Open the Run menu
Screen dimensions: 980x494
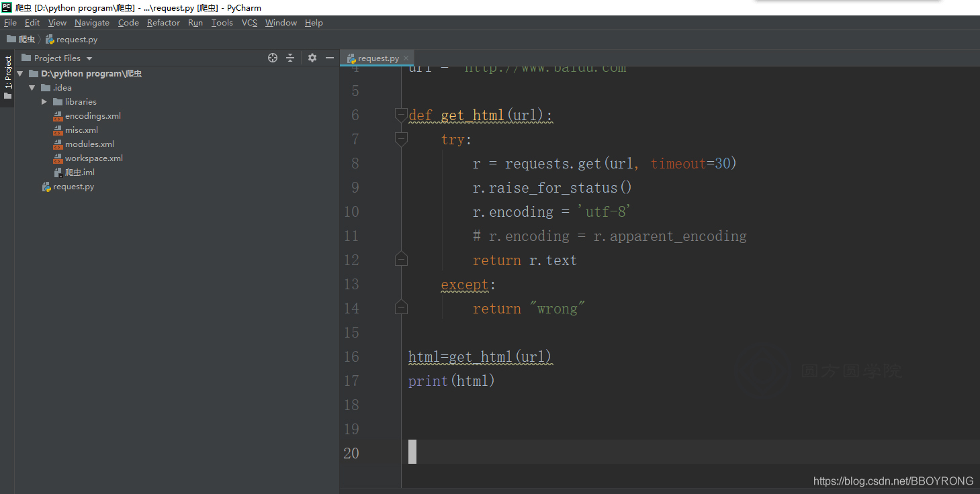pos(195,23)
